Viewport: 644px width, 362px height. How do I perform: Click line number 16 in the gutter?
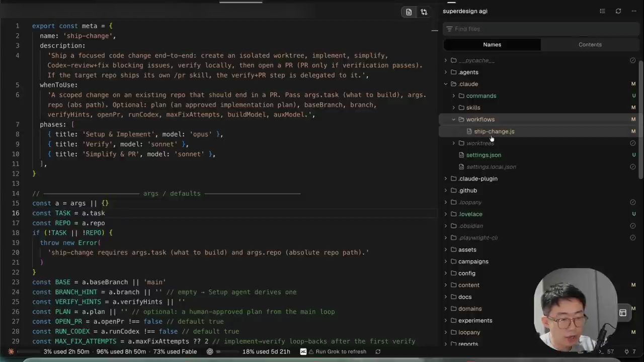click(x=16, y=213)
